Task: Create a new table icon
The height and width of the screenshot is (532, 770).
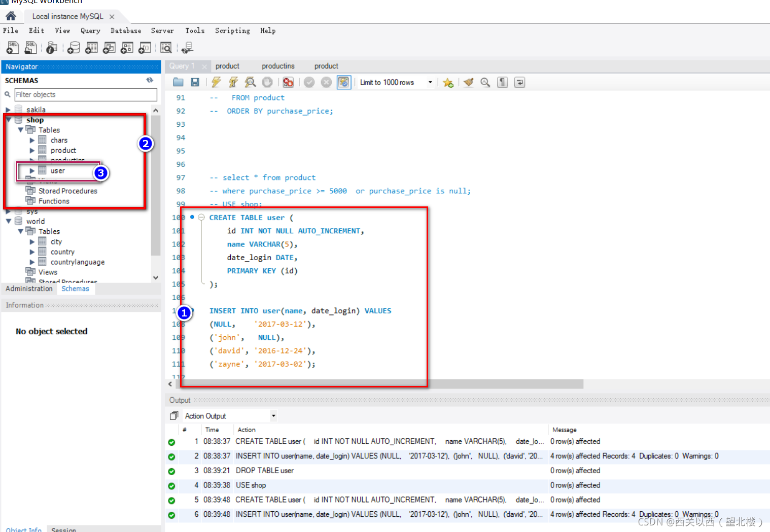Action: pos(91,48)
